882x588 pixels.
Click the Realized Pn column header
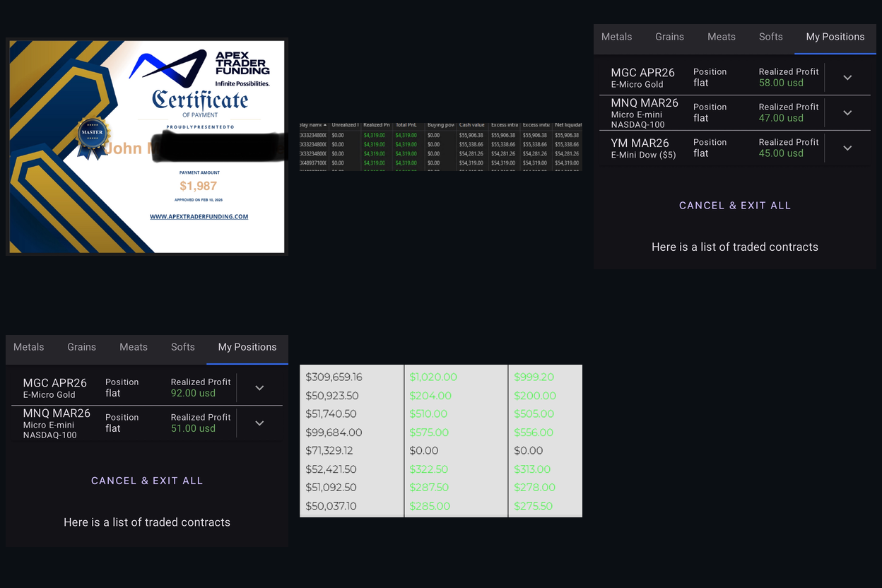[x=377, y=125]
